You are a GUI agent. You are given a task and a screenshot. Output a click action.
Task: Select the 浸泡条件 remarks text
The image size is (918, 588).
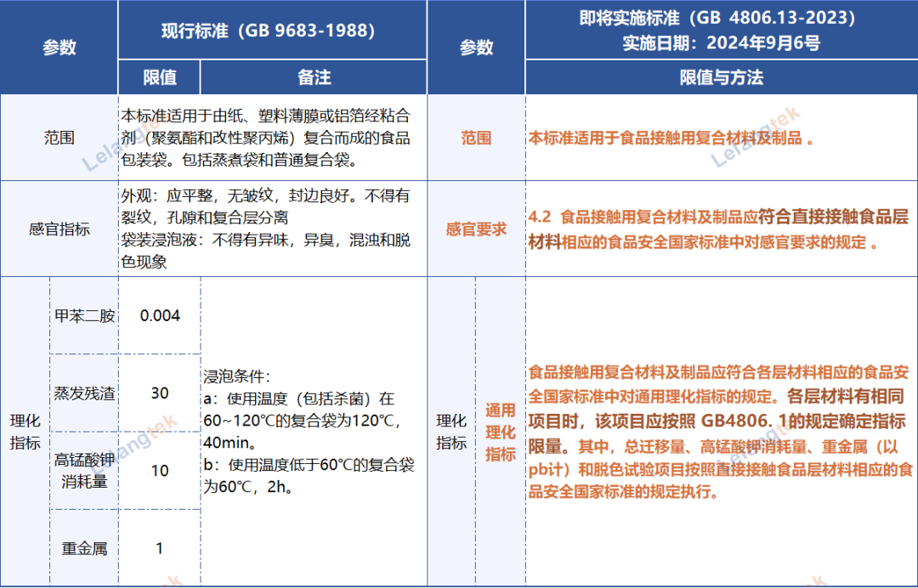pyautogui.click(x=309, y=433)
